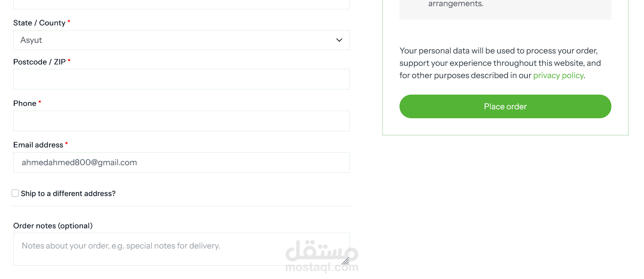Viewport: 644px width, 279px height.
Task: Click the 'Ship to a different address?' label text
Action: click(68, 194)
